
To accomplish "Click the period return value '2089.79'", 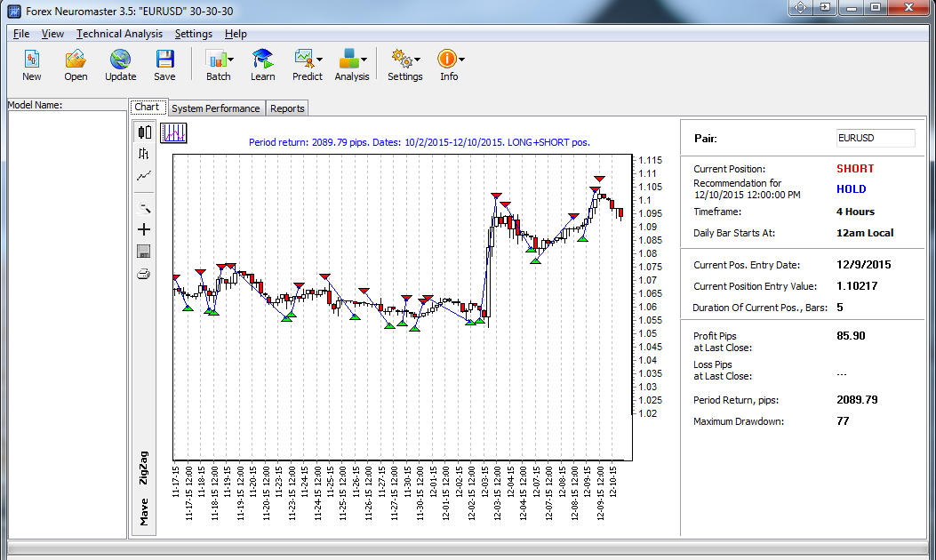I will coord(857,400).
